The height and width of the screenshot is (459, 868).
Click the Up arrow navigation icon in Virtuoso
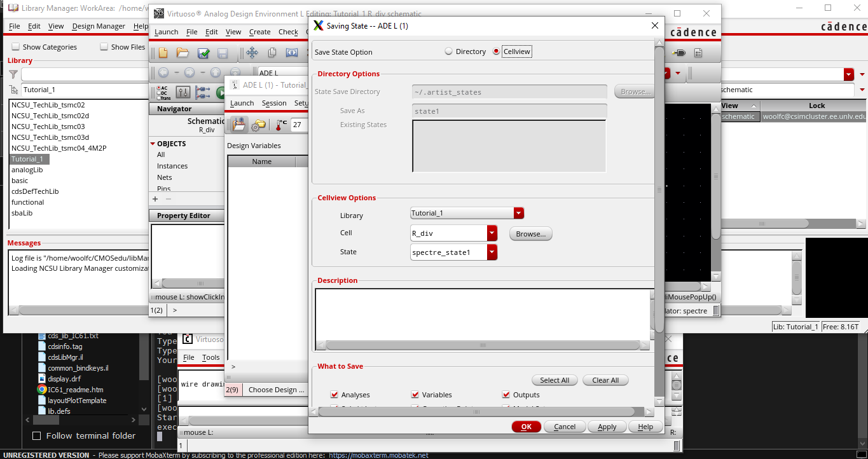pos(216,72)
